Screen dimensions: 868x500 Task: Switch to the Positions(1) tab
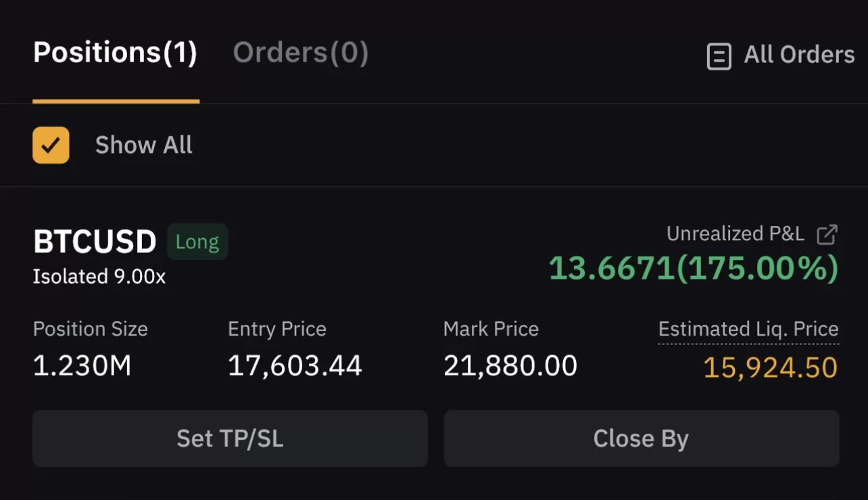tap(115, 53)
